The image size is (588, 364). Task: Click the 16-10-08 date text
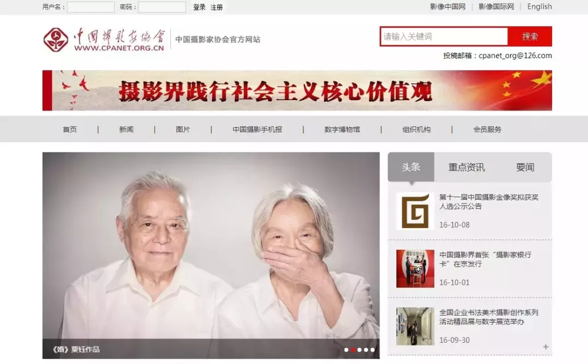pyautogui.click(x=454, y=225)
